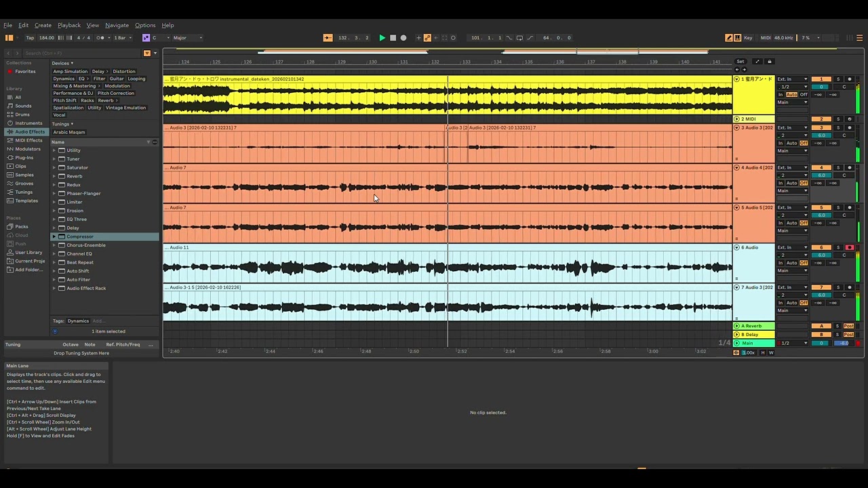Solo the B Delay return track

[837, 334]
